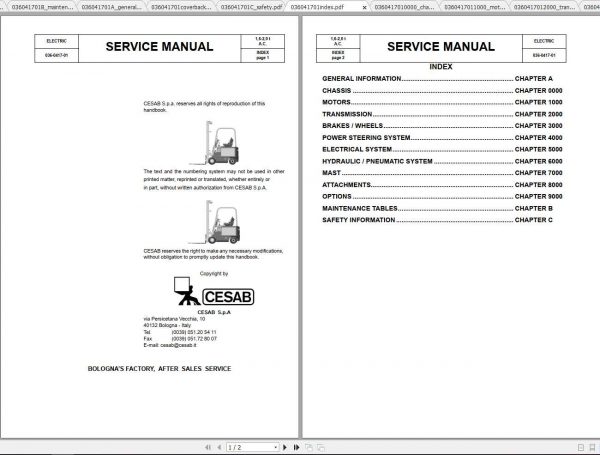
Task: Switch to the 036041701A_general... tab
Action: 111,7
